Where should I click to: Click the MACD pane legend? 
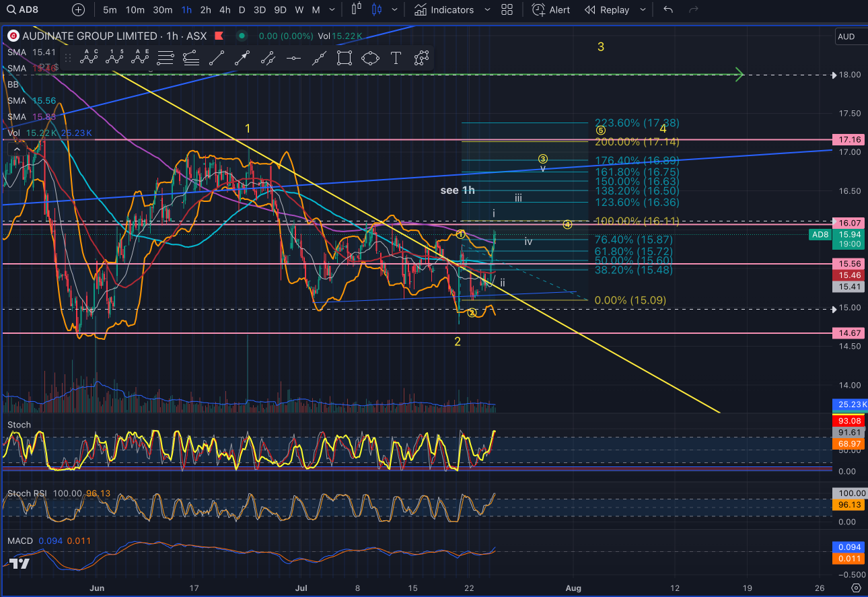pyautogui.click(x=48, y=540)
